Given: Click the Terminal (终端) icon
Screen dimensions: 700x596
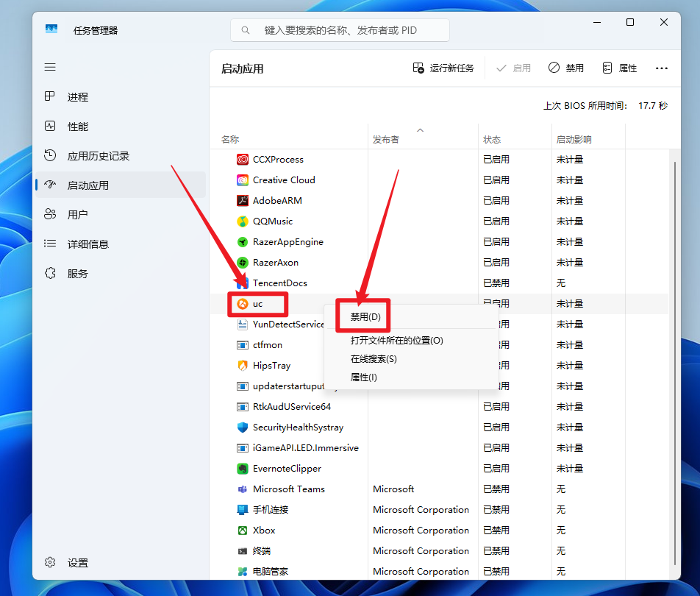Looking at the screenshot, I should (x=243, y=551).
